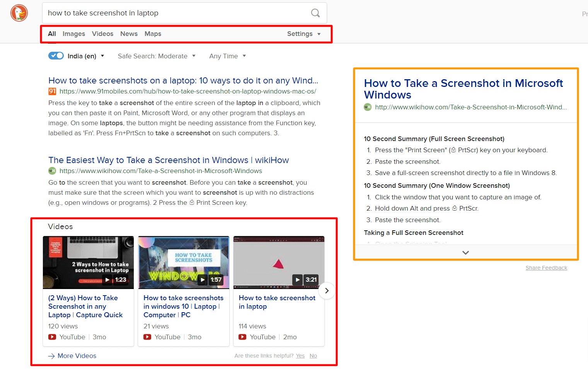Click the search input field
This screenshot has width=588, height=369.
pyautogui.click(x=176, y=13)
